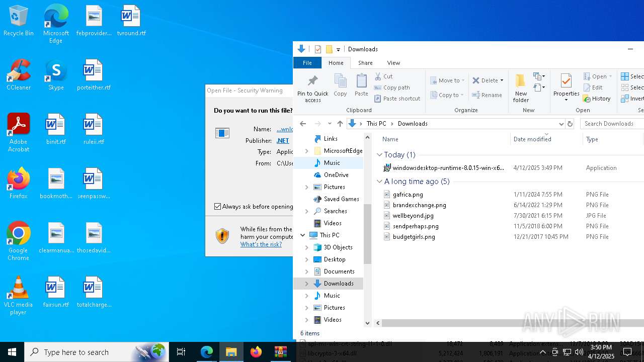644x362 pixels.
Task: Toggle Always ask before opening checkbox
Action: point(217,207)
